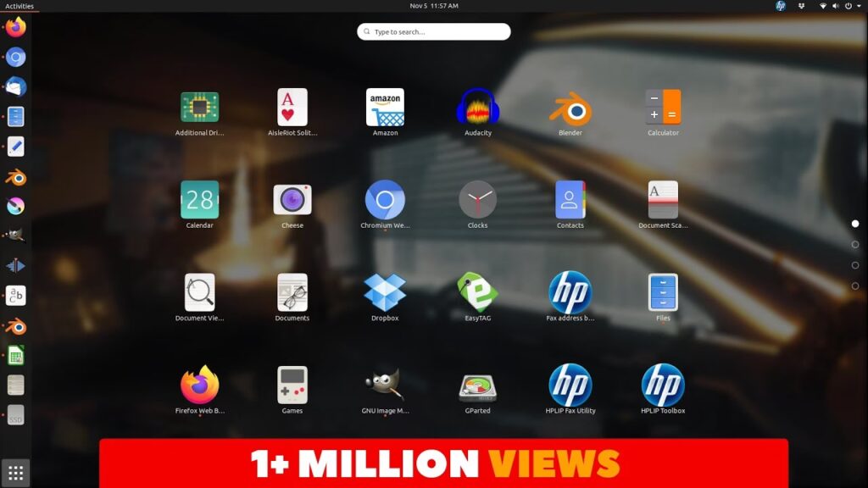Open the Dropbox tray indicator menu

coord(802,6)
